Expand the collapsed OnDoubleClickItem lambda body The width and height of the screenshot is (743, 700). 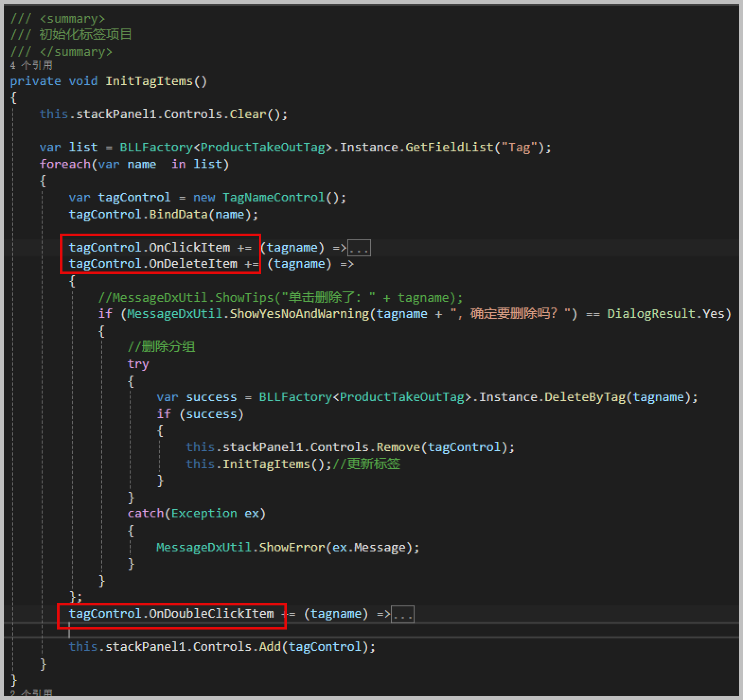point(403,614)
